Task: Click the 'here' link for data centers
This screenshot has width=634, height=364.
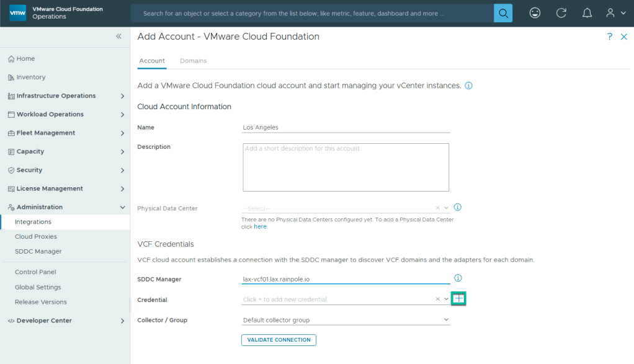Action: pyautogui.click(x=260, y=227)
